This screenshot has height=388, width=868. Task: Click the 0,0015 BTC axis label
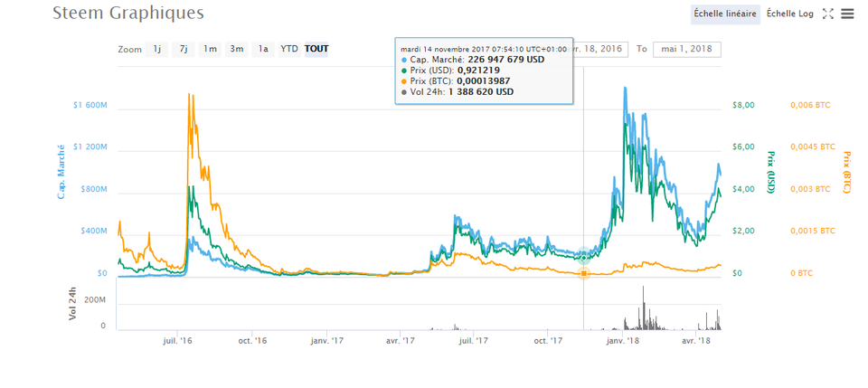coord(813,231)
